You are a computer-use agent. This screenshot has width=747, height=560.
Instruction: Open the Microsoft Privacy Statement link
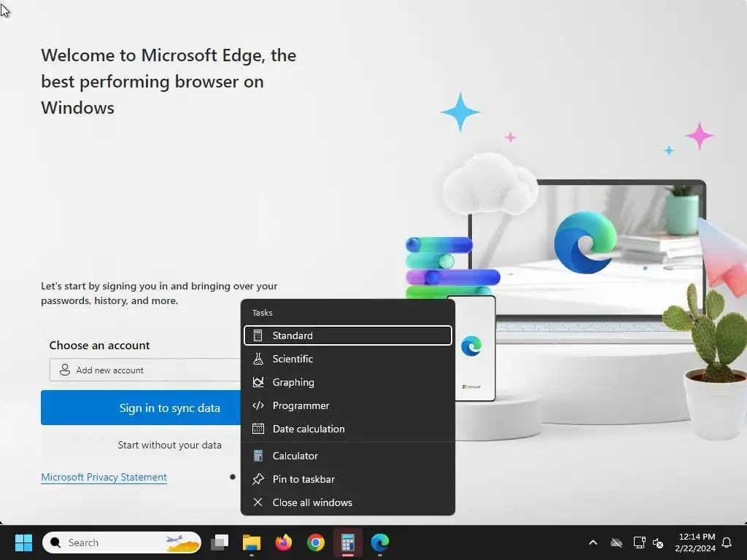[104, 477]
